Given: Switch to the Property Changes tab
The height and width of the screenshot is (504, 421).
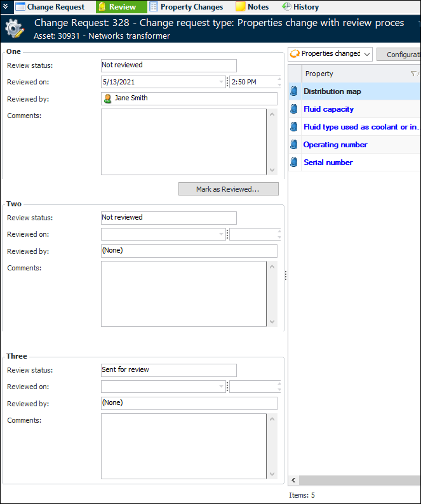Looking at the screenshot, I should pyautogui.click(x=186, y=7).
